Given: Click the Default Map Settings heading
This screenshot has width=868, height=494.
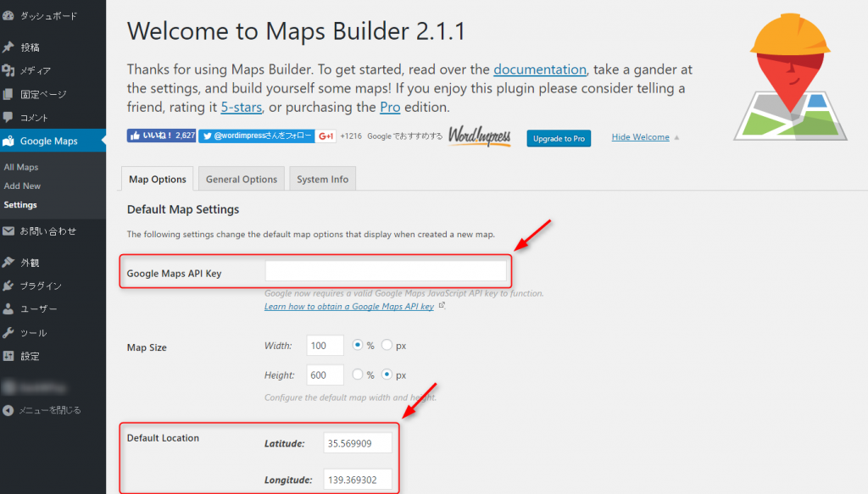Looking at the screenshot, I should 183,209.
